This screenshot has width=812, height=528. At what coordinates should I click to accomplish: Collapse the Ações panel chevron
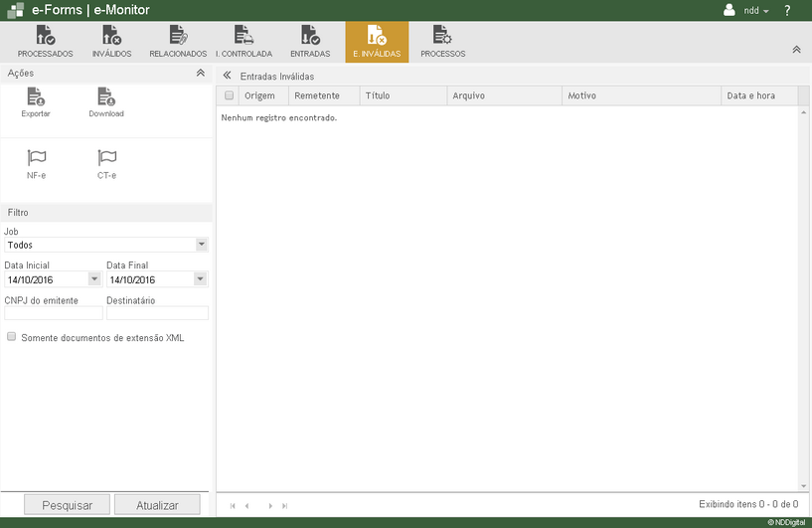[200, 74]
